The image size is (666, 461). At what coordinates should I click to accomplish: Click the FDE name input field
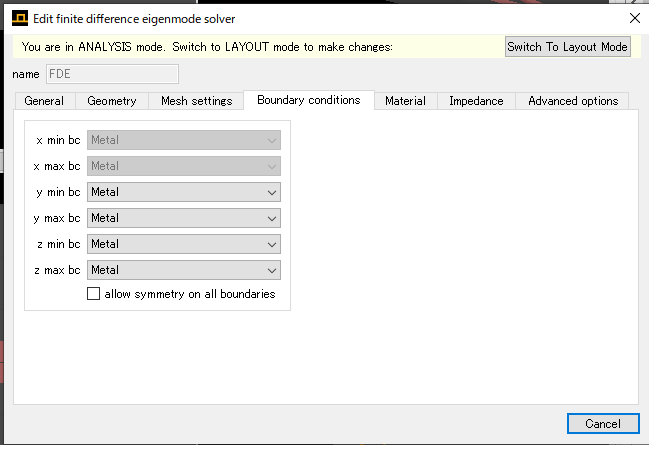tap(110, 73)
